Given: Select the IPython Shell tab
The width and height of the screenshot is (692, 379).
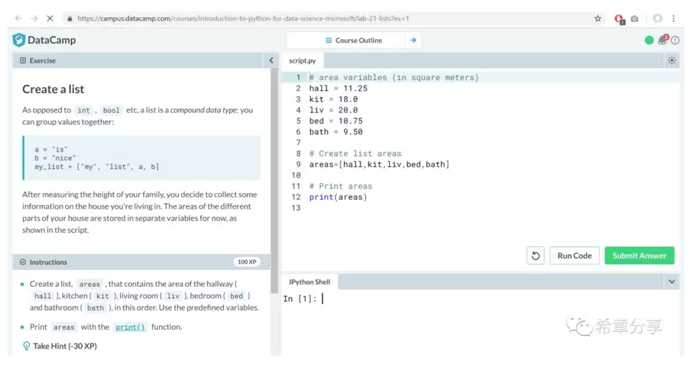Looking at the screenshot, I should coord(309,282).
